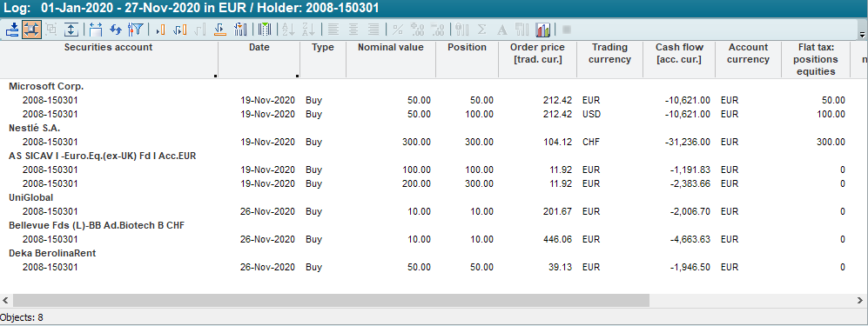
Task: Select the UniGlobal group row
Action: (31, 197)
